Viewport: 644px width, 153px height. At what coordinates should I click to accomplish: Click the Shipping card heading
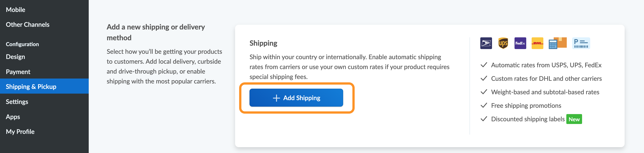(263, 43)
